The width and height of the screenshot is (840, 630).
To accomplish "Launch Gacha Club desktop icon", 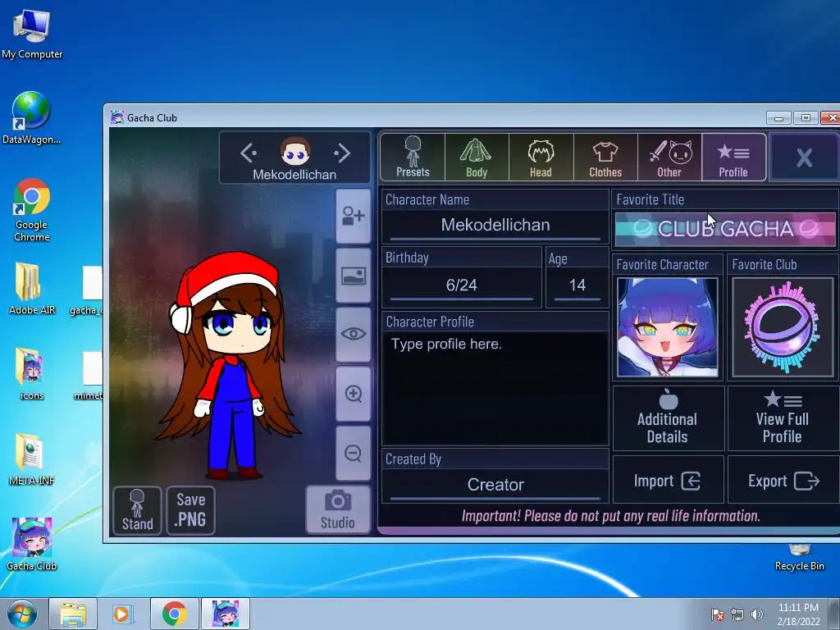I will coord(32,545).
